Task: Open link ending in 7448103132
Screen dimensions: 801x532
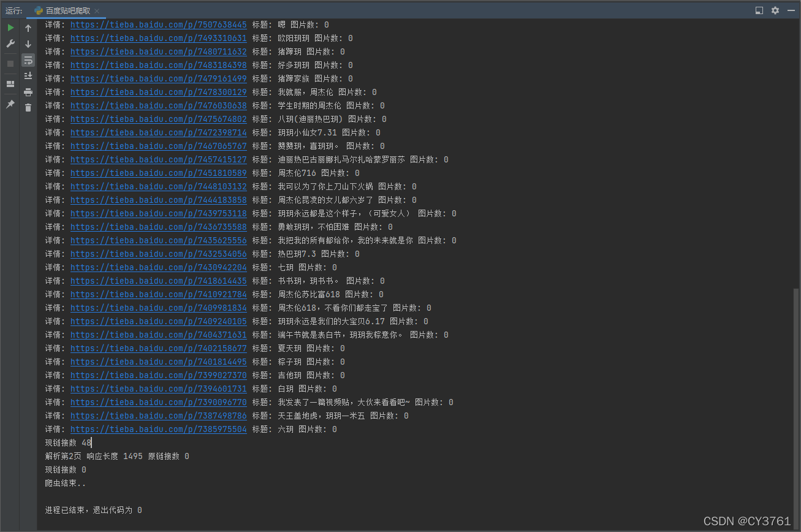Action: point(159,186)
